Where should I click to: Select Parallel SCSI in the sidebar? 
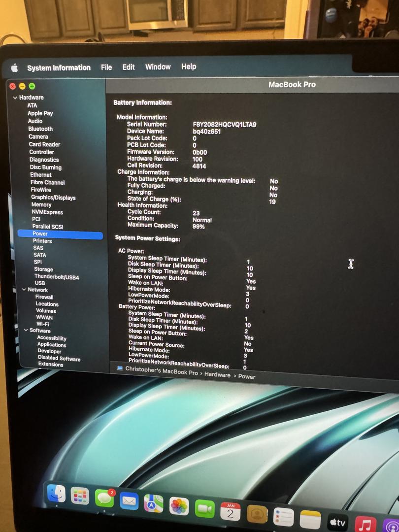tap(47, 226)
